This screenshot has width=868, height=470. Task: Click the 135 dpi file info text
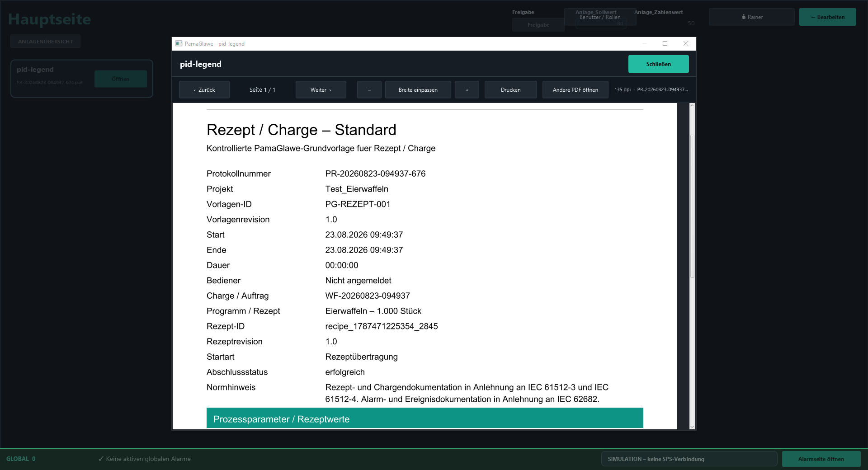point(651,90)
